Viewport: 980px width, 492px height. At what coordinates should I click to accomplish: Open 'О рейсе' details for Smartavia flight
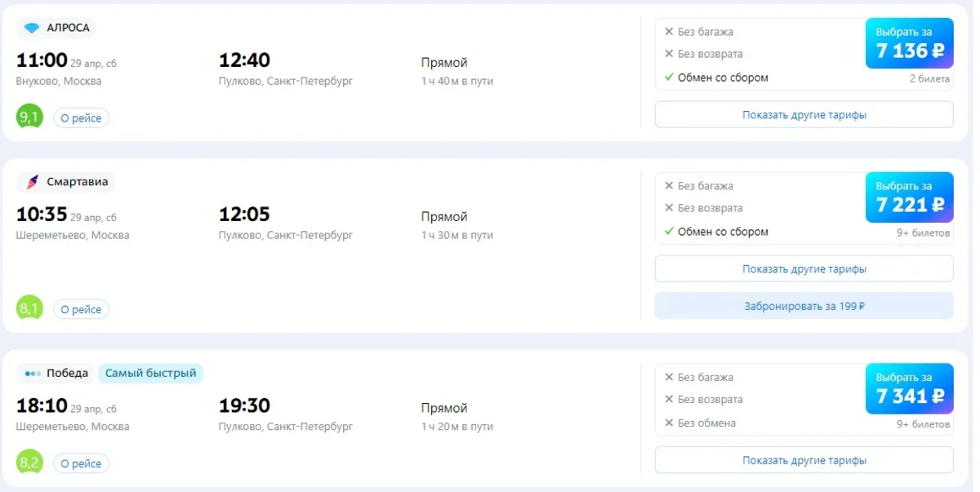[81, 310]
